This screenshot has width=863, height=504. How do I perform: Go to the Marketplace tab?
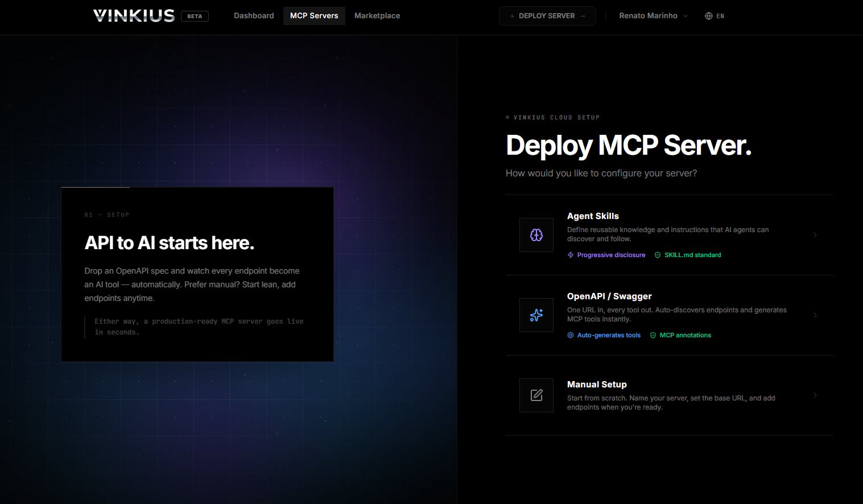(377, 15)
